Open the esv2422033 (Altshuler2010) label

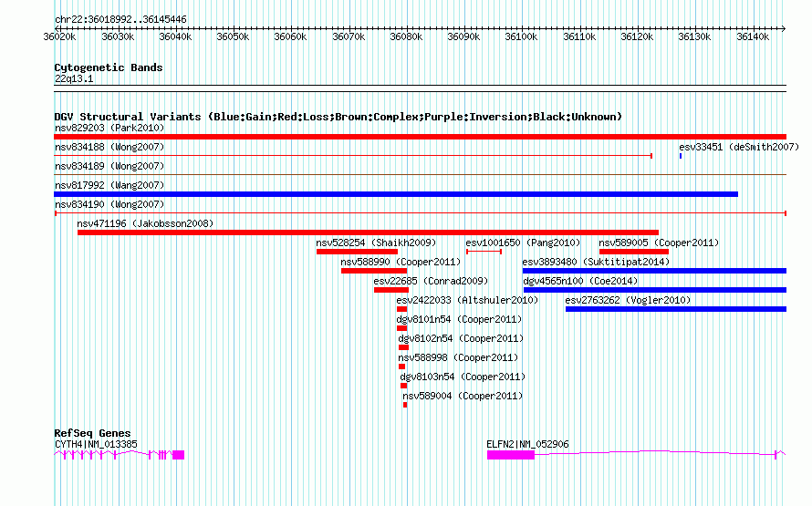(x=467, y=300)
